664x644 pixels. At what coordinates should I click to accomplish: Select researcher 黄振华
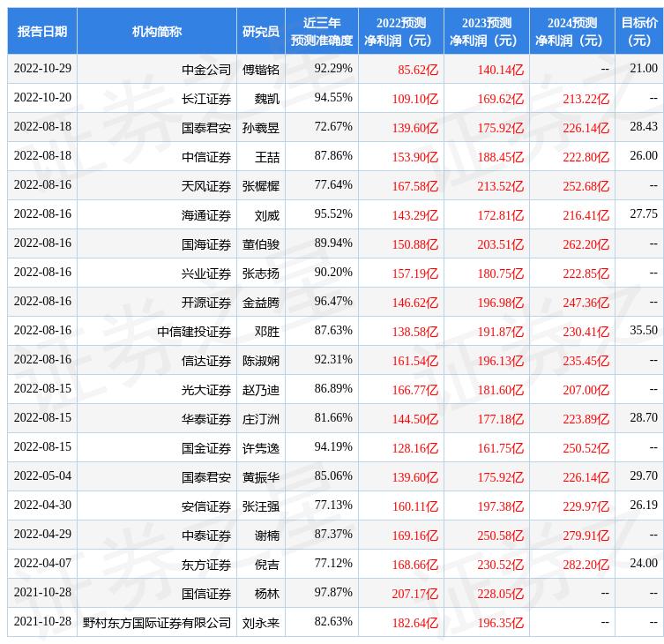(x=261, y=477)
